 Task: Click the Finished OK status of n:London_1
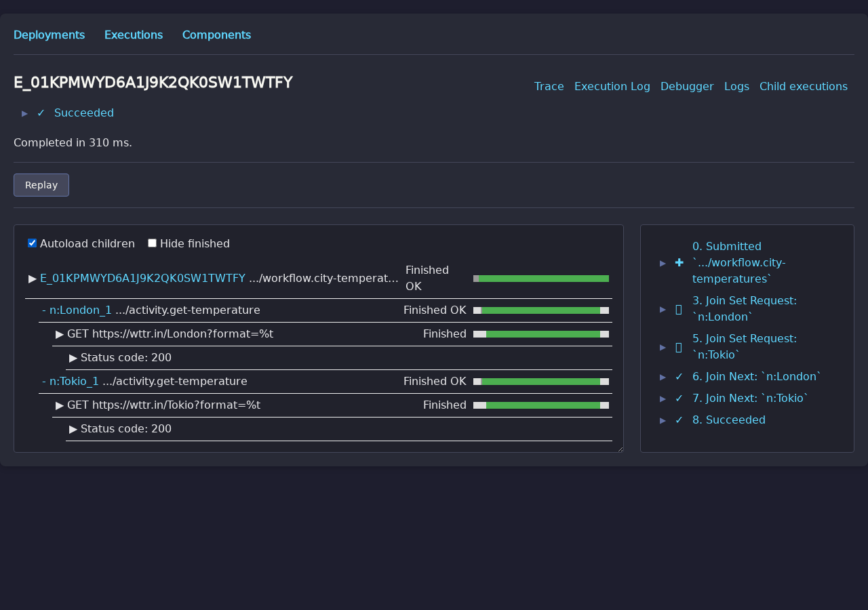point(435,310)
